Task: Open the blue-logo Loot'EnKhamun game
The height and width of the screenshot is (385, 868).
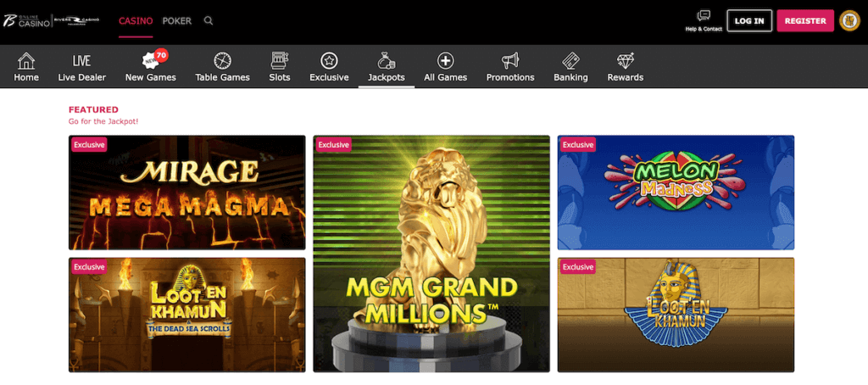Action: pyautogui.click(x=676, y=315)
